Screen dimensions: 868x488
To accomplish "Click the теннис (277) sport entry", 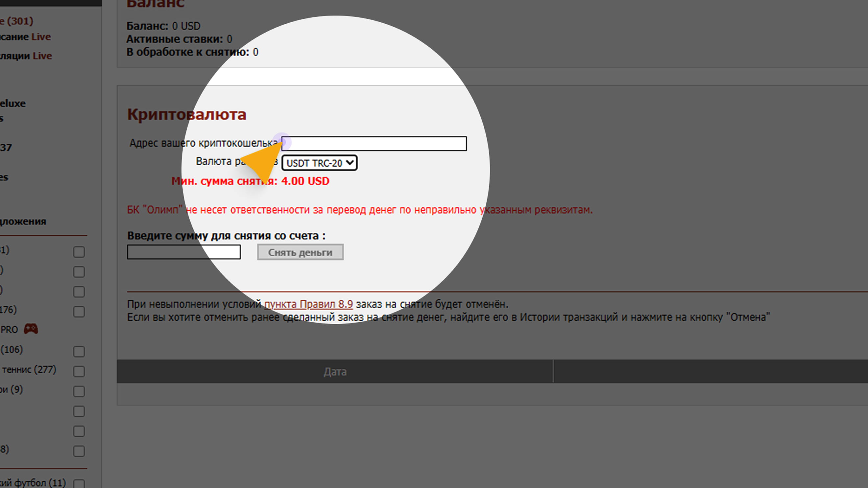I will coord(29,369).
